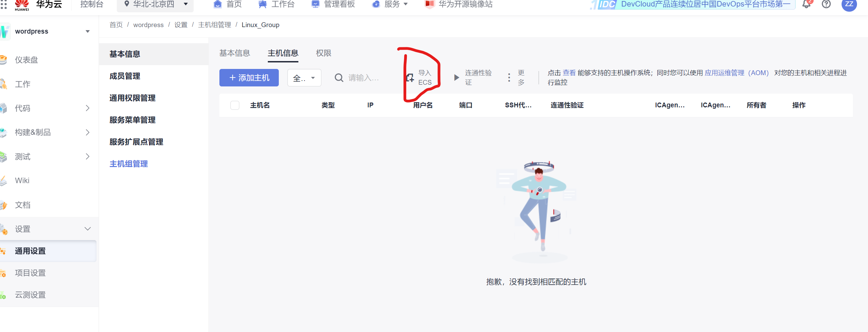Expand the 代码 sidebar submenu chevron
The height and width of the screenshot is (332, 868).
point(88,108)
